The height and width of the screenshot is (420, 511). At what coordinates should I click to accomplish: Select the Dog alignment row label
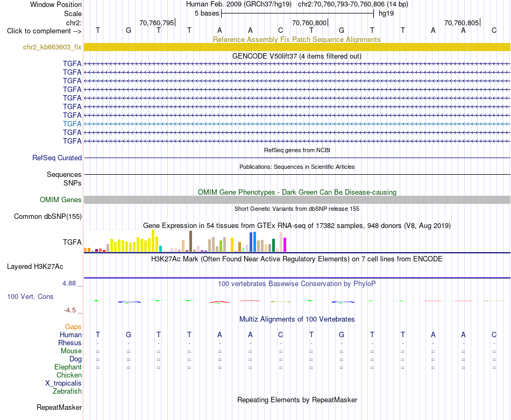click(x=76, y=359)
